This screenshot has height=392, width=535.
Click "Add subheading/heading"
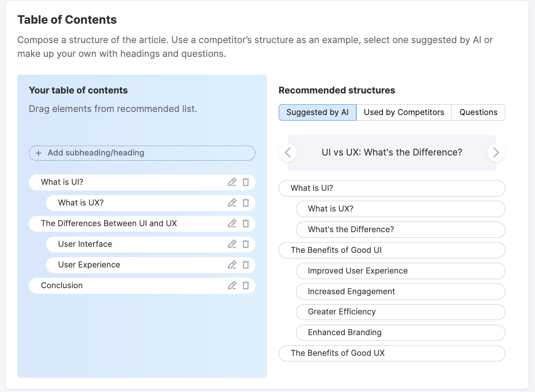click(142, 153)
